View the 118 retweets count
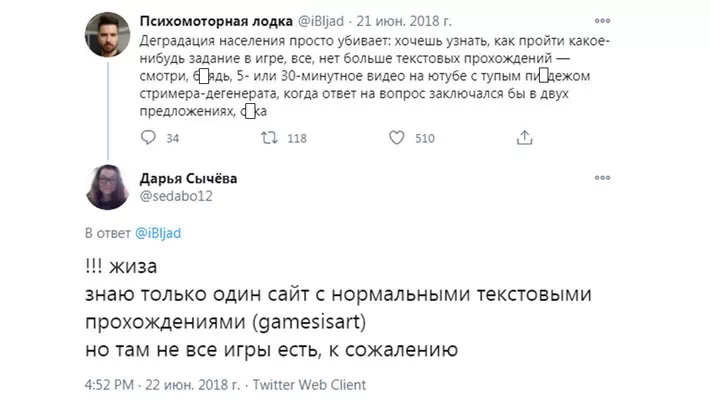 (x=297, y=138)
